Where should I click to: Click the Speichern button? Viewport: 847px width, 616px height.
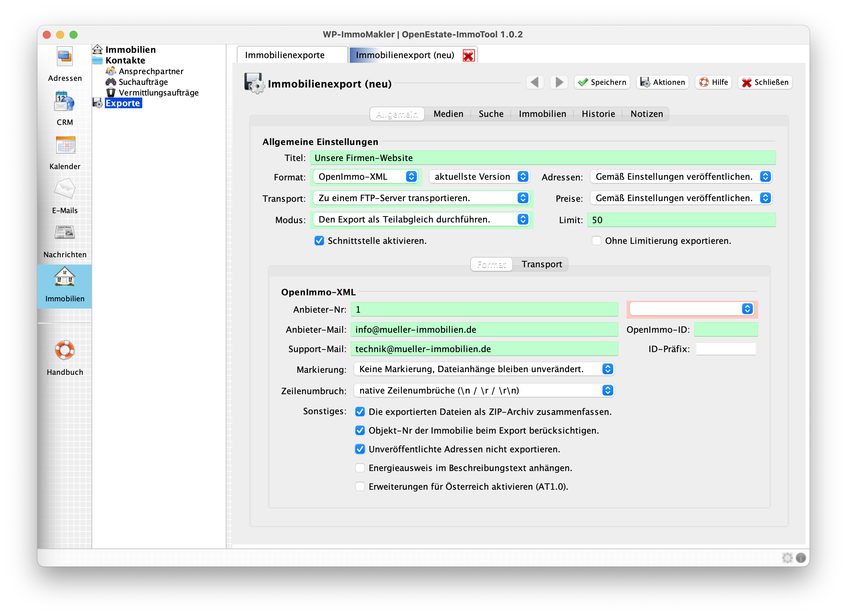(x=602, y=82)
